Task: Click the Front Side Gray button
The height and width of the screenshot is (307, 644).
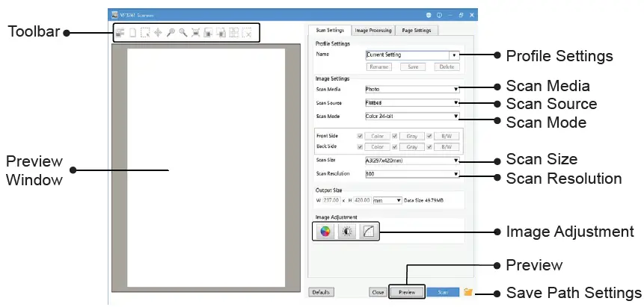Action: [412, 136]
